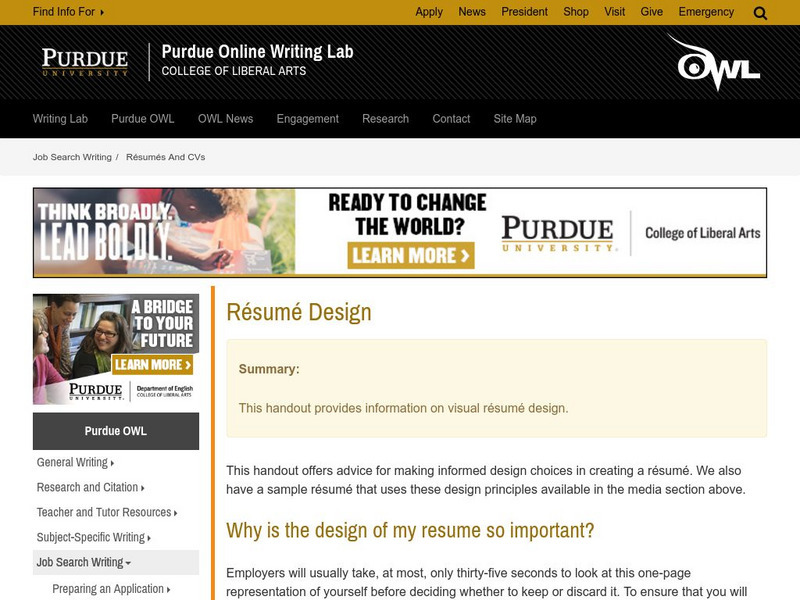Click the search magnifier icon
This screenshot has height=600, width=800.
pyautogui.click(x=760, y=13)
